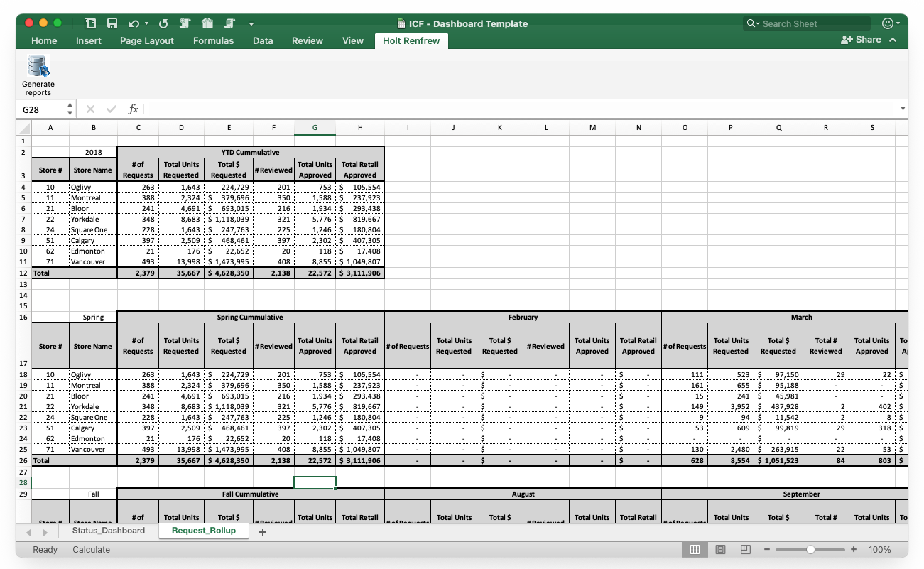Select column G header

tap(315, 128)
